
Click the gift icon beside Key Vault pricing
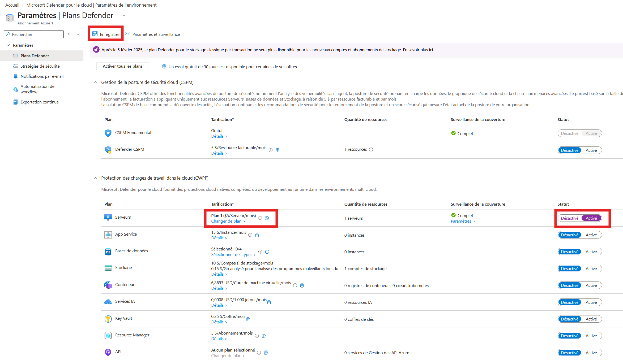(x=248, y=319)
